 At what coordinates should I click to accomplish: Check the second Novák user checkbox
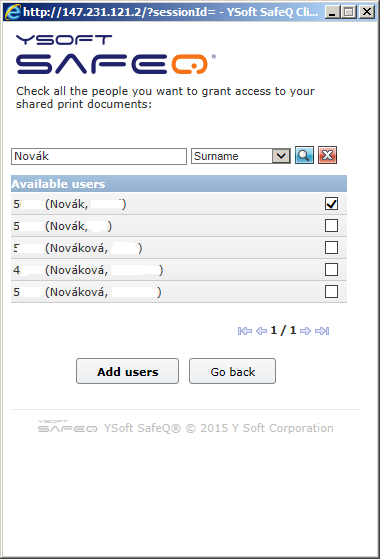coord(332,226)
